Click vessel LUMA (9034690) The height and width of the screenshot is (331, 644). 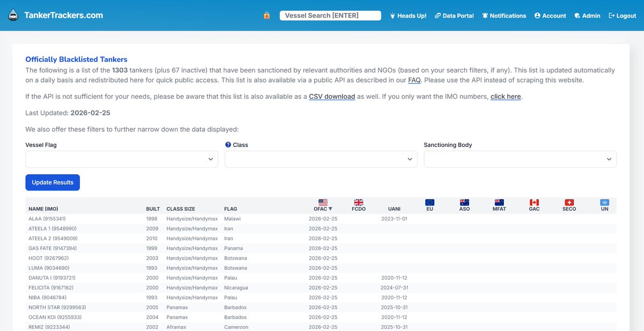click(x=49, y=268)
